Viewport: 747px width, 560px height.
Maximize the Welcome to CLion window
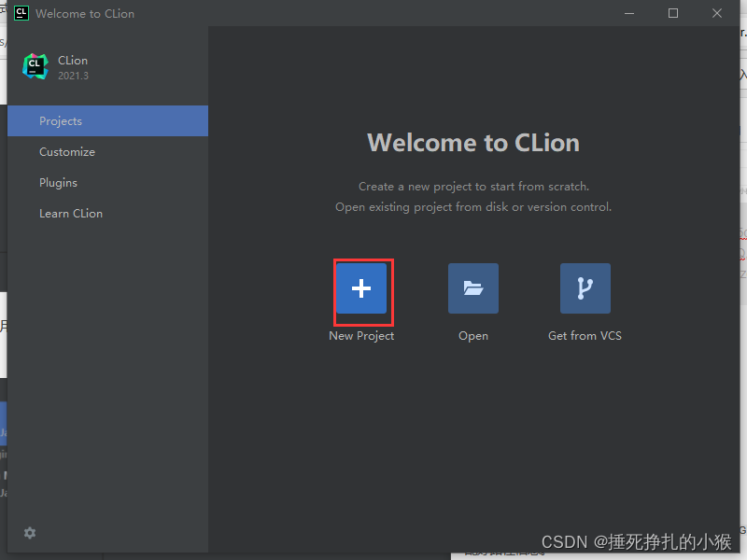(673, 13)
